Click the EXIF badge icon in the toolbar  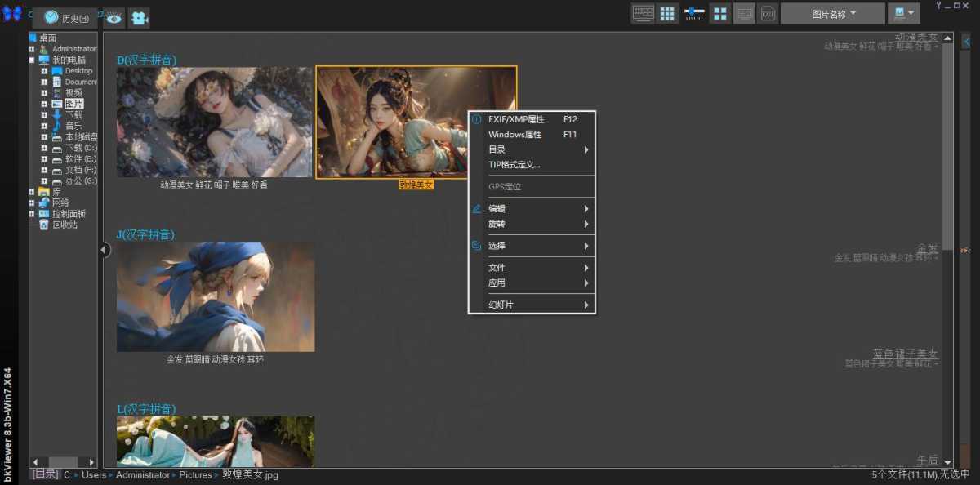tap(768, 13)
